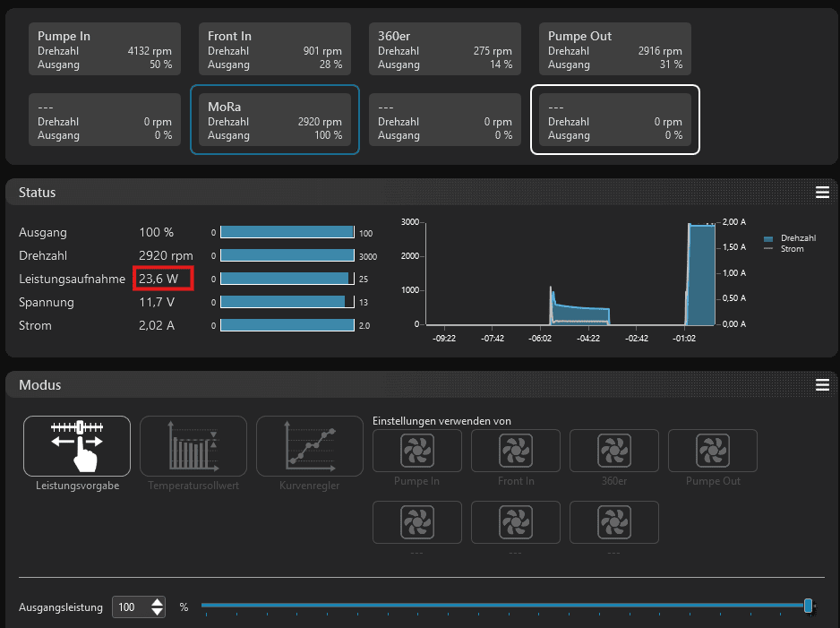
Task: Use settings from Front In fan icon
Action: [x=515, y=451]
